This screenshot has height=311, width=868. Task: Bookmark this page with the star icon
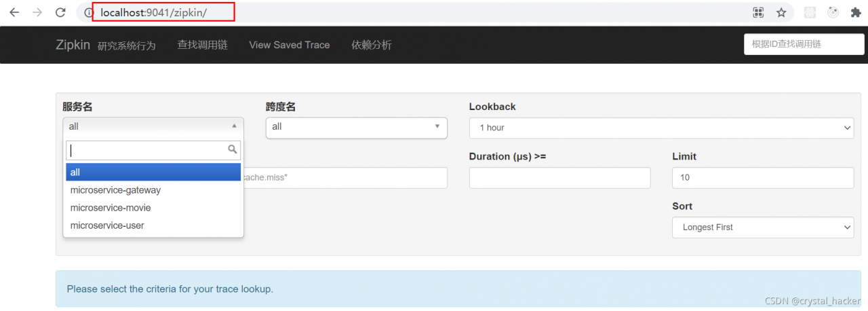[781, 12]
